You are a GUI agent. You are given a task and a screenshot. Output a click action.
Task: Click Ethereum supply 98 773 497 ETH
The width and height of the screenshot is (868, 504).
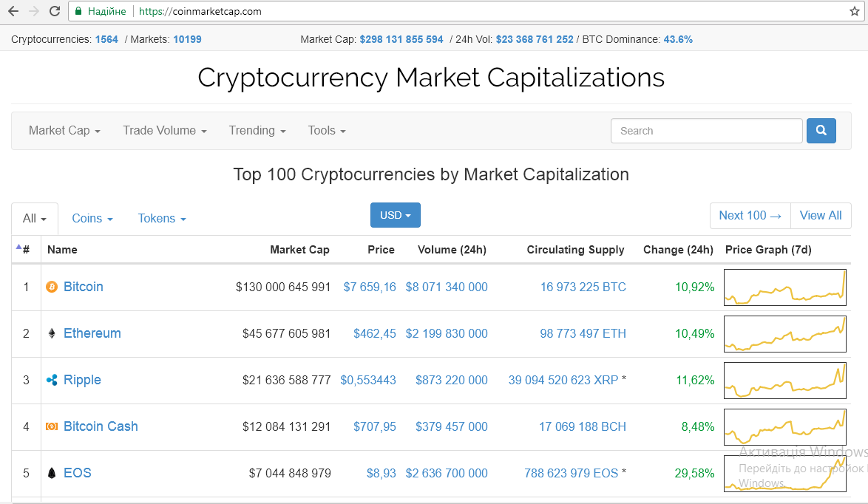(x=583, y=333)
